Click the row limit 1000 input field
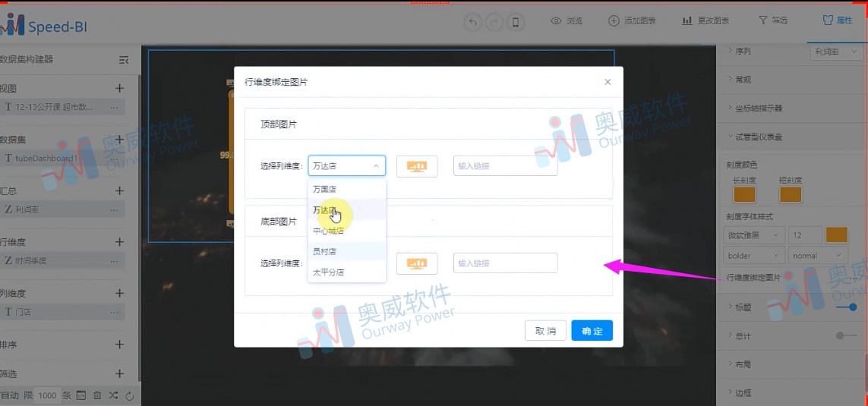Screen dimensions: 868x406 (47, 395)
